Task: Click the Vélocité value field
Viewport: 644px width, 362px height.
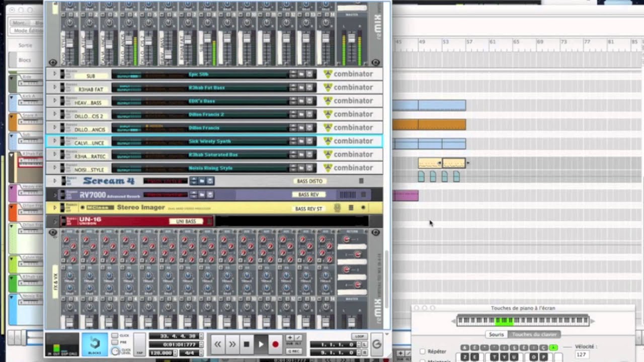Action: (x=582, y=354)
